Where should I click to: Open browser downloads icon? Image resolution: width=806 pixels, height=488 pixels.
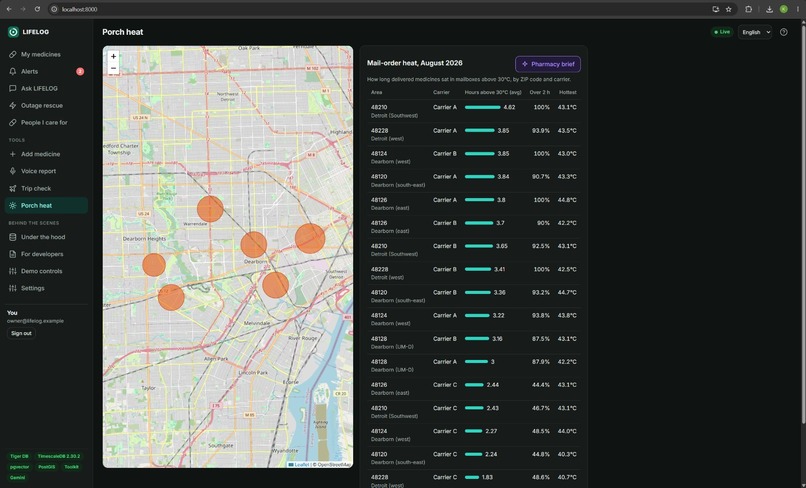coord(769,9)
